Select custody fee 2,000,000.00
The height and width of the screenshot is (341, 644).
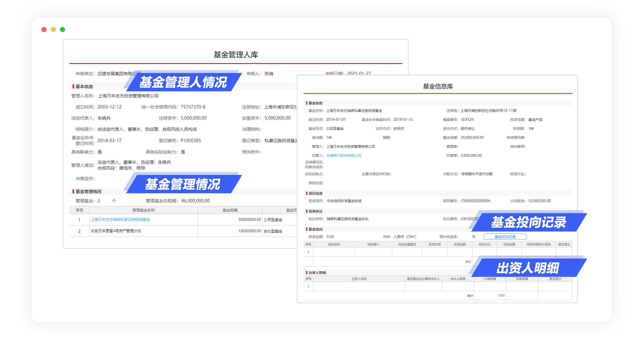(x=471, y=155)
